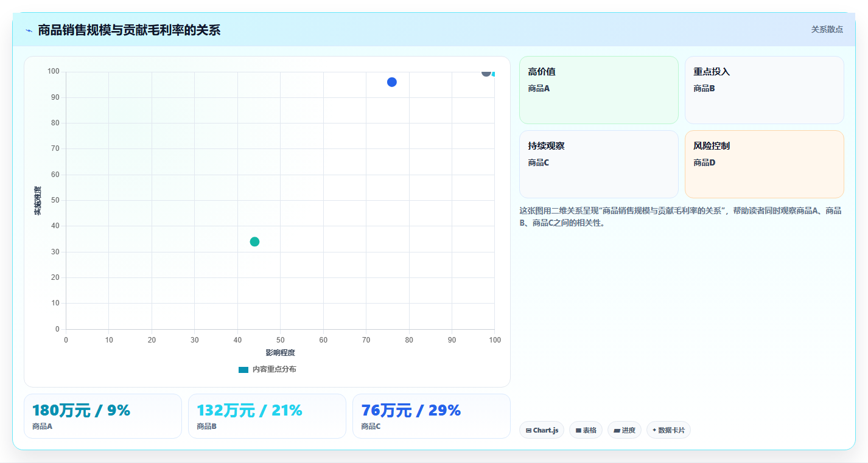Screen dimensions: 868x463
Task: Click the Chart.js tag icon
Action: (528, 430)
